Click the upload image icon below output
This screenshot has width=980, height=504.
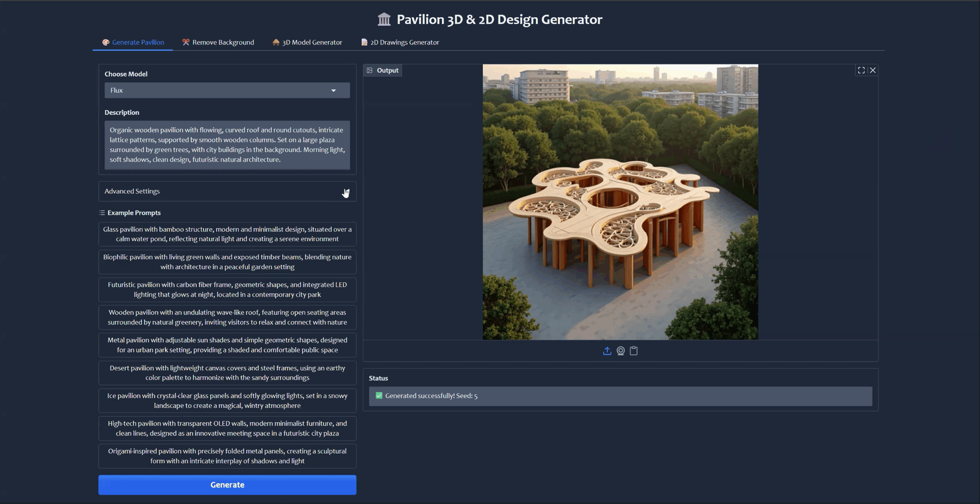[x=607, y=351]
